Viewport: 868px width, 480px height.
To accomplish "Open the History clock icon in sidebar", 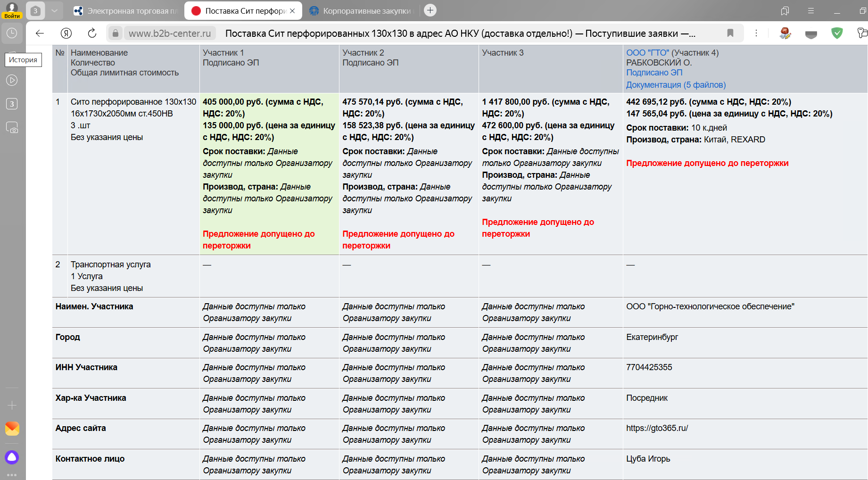I will pos(12,33).
